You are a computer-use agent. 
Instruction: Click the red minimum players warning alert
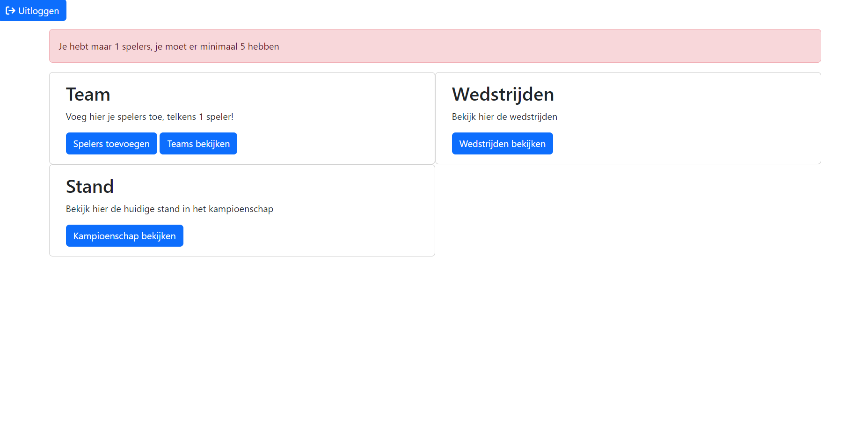pos(515,46)
